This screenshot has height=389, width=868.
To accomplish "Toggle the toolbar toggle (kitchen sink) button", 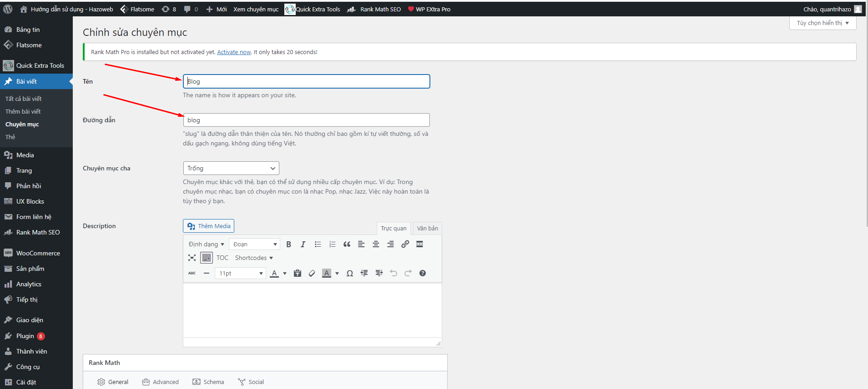I will (x=207, y=258).
